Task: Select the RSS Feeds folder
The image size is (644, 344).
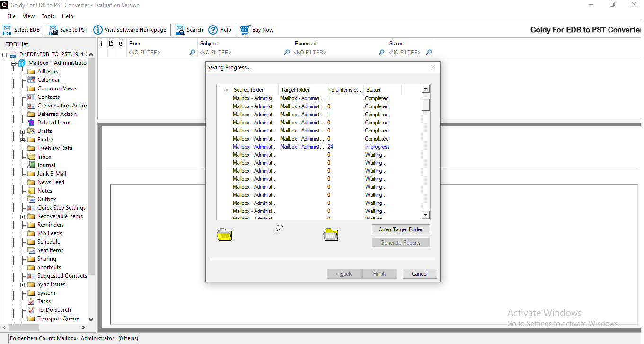Action: pyautogui.click(x=50, y=233)
